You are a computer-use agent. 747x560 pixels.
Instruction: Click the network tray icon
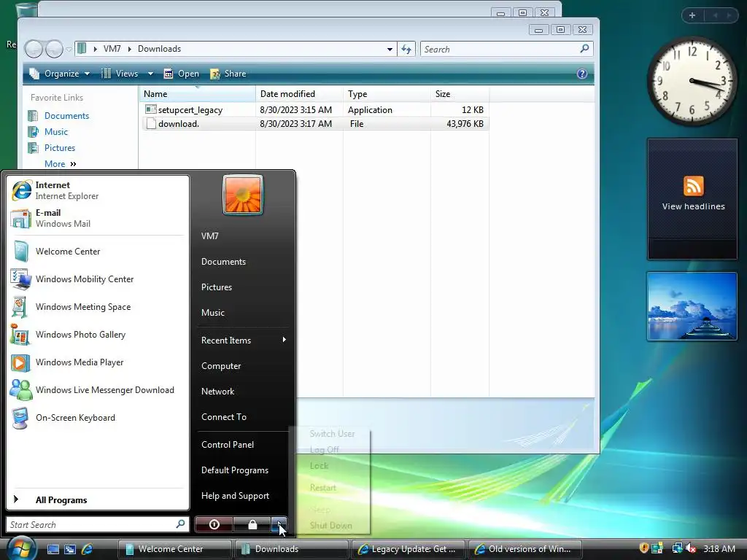[x=676, y=548]
